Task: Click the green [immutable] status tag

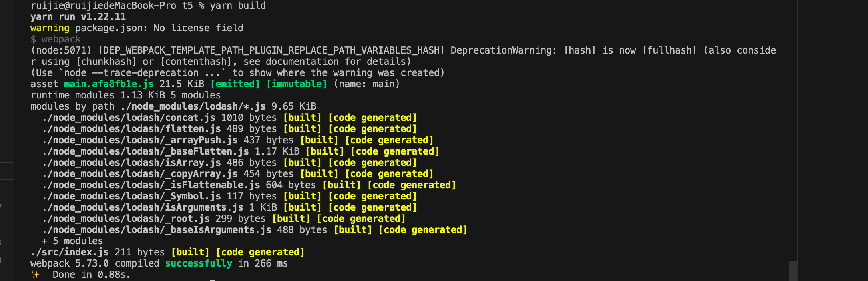Action: (x=297, y=84)
